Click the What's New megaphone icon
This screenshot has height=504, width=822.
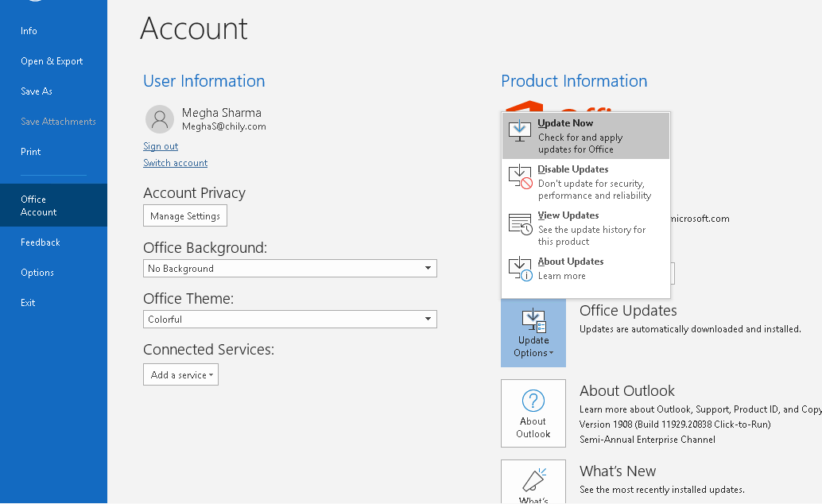[x=533, y=480]
